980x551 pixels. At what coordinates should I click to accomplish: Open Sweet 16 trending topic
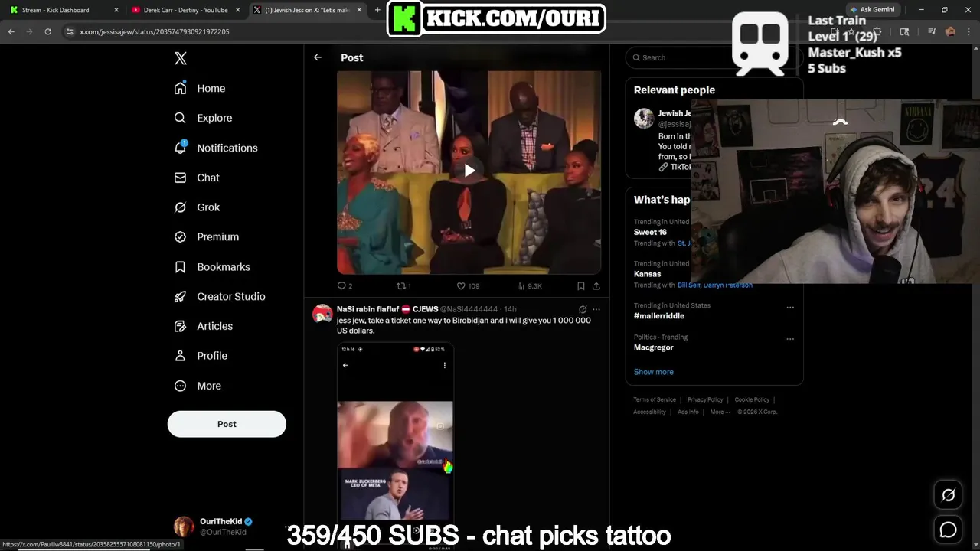[650, 232]
